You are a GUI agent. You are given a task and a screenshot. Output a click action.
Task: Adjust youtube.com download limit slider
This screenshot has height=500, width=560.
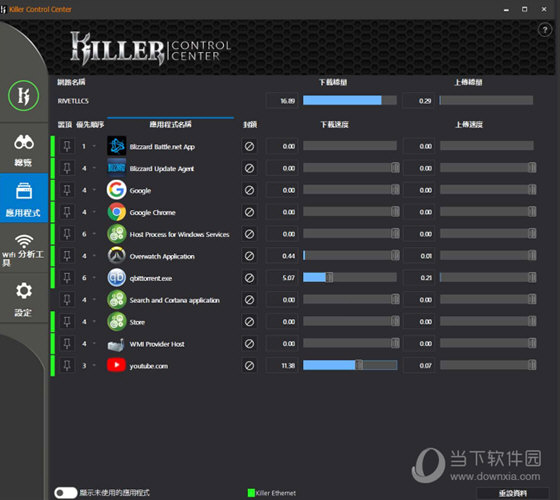point(359,365)
